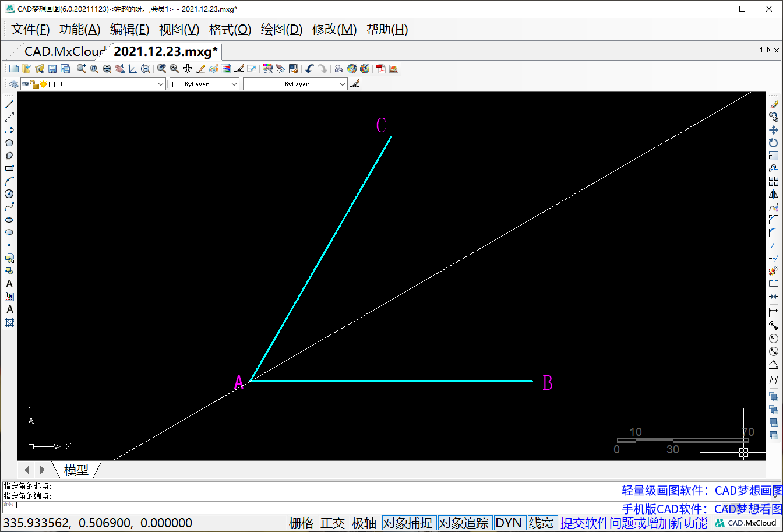Screen dimensions: 783x532
Task: Open the 文件(F) menu
Action: (x=31, y=30)
